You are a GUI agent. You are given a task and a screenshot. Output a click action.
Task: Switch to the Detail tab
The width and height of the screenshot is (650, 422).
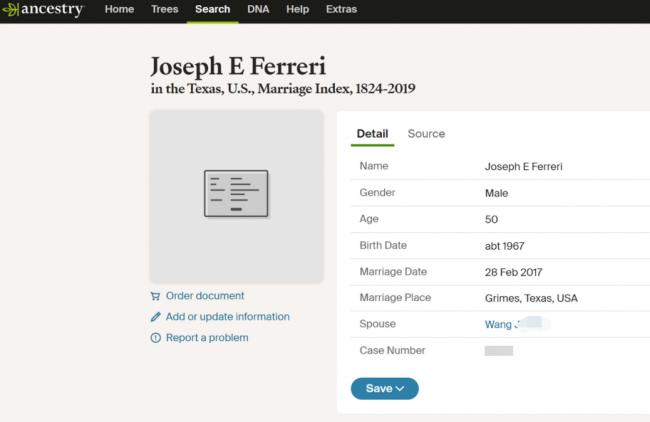pos(372,134)
